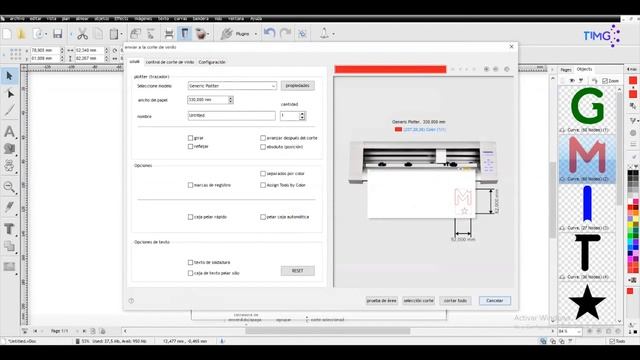Close the vinyl cutter dialog

coord(511,47)
